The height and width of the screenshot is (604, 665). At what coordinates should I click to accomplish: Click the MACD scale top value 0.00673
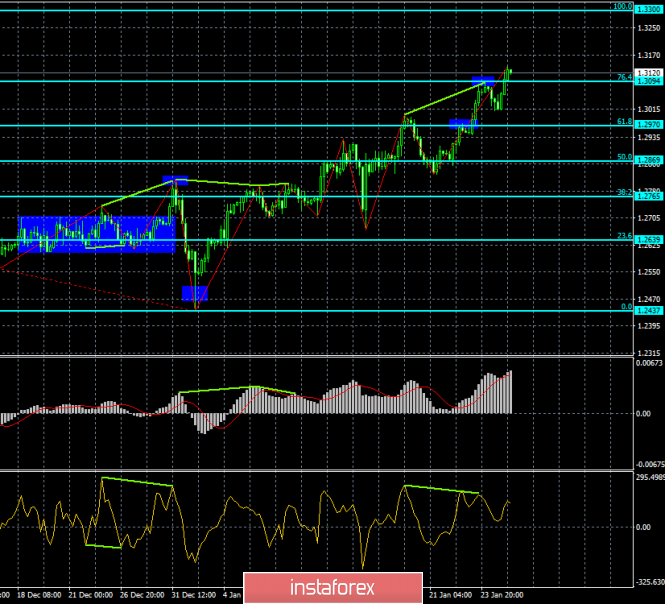(649, 363)
